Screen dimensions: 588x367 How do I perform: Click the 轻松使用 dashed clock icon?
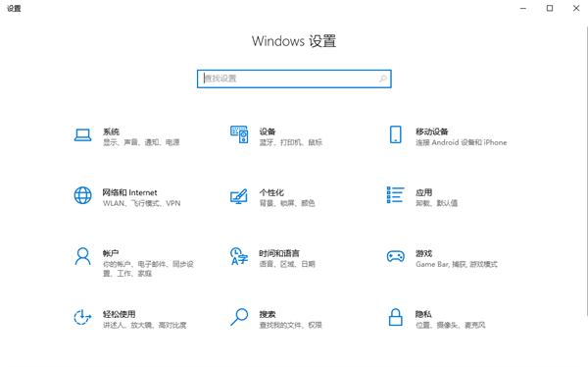click(82, 317)
